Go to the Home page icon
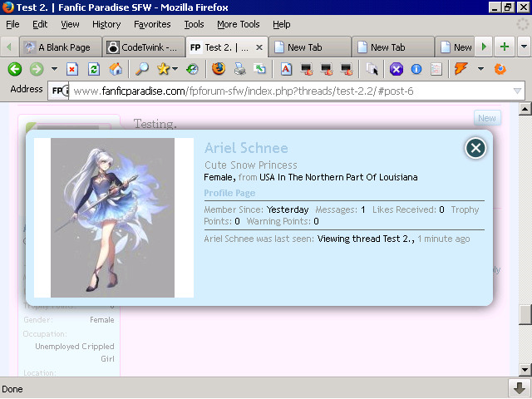 (x=116, y=69)
